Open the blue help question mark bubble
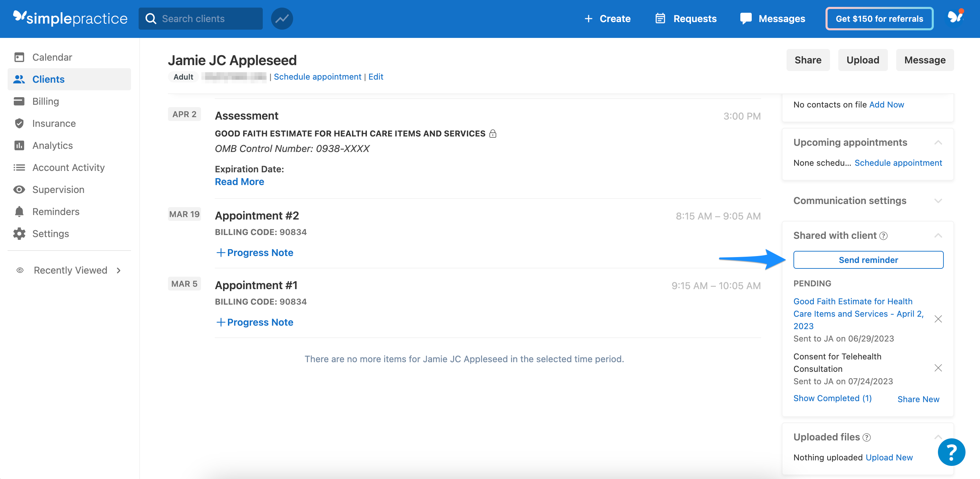This screenshot has width=980, height=479. pos(951,452)
